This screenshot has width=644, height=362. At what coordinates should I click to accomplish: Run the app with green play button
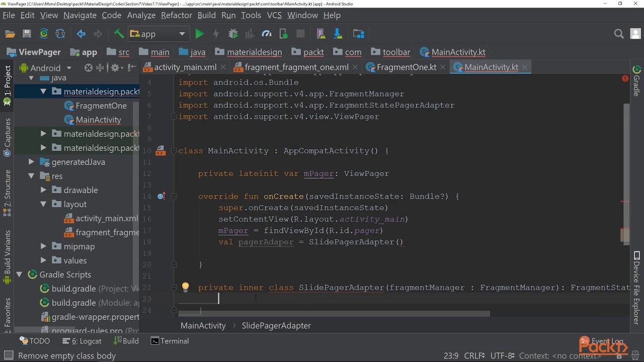(199, 34)
